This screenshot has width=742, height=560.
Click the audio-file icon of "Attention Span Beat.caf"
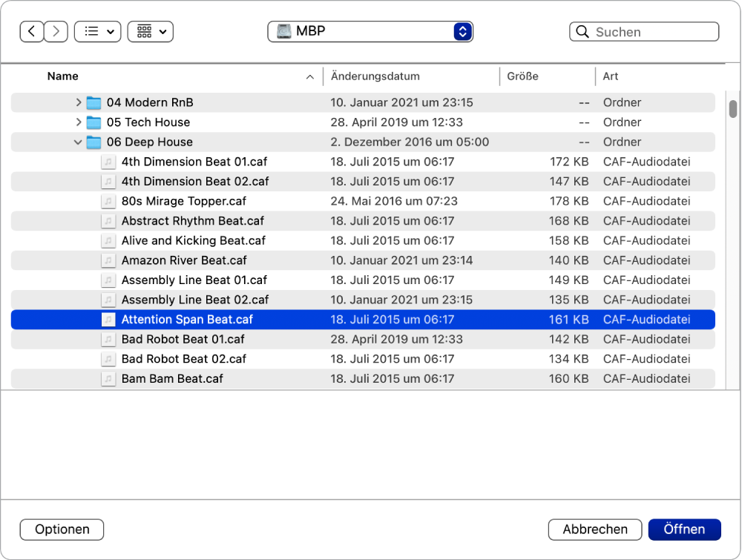[x=108, y=320]
